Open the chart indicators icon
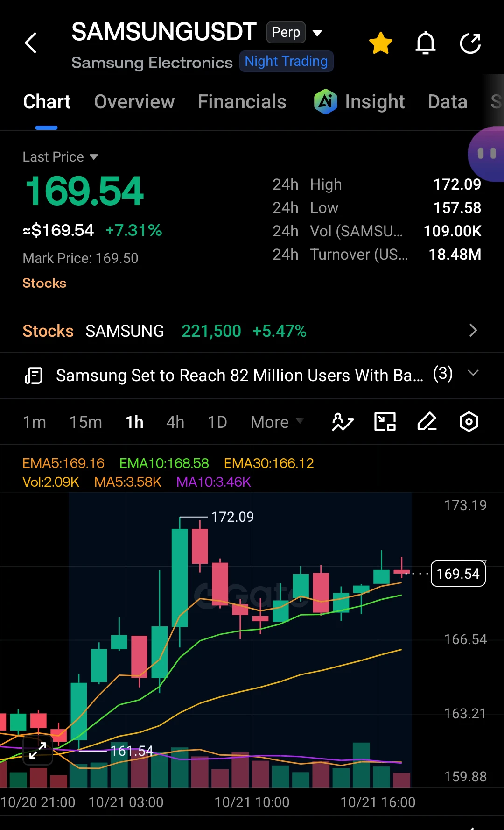The width and height of the screenshot is (504, 830). pyautogui.click(x=343, y=422)
